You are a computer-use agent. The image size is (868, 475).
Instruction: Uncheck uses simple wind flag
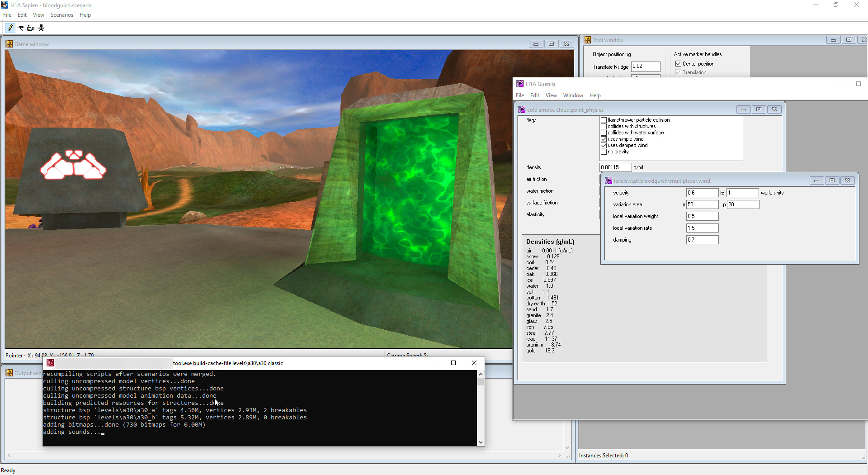(x=604, y=139)
